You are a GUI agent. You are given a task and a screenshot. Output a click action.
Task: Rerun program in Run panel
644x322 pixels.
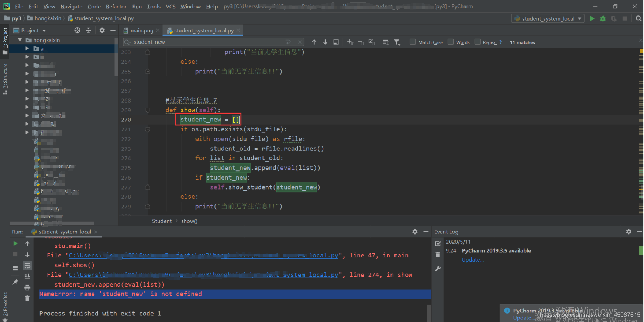pyautogui.click(x=15, y=243)
